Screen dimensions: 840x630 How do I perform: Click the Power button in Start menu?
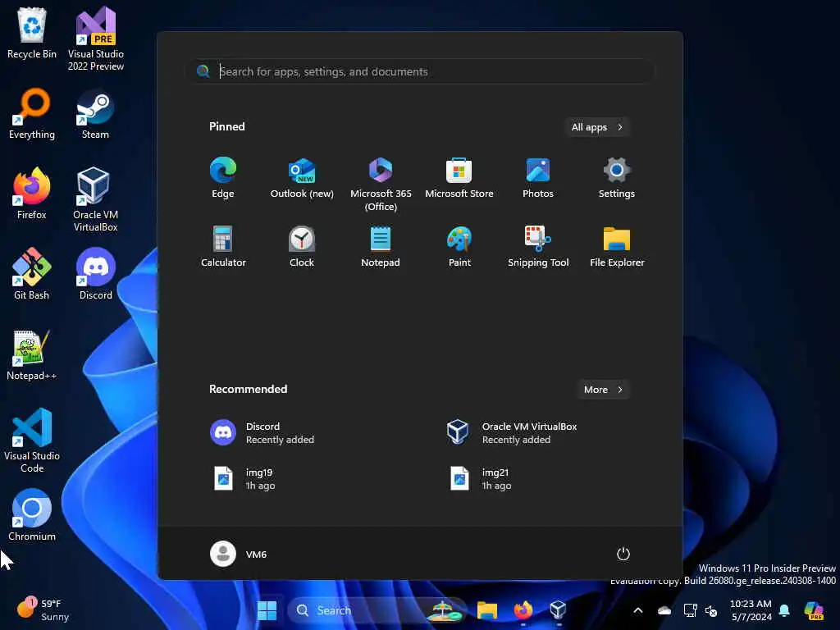pyautogui.click(x=623, y=554)
